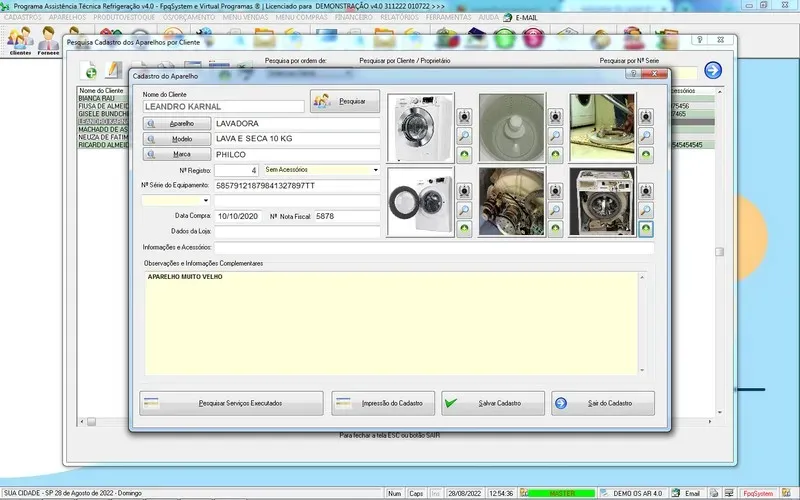Open the yellow dropdown below the serial number
Image resolution: width=800 pixels, height=500 pixels.
207,200
